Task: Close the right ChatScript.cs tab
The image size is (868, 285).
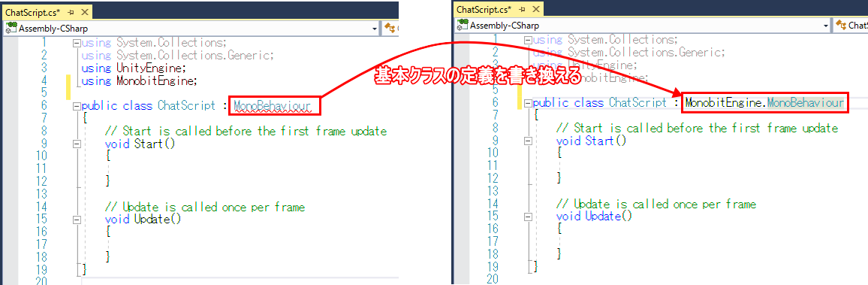Action: [536, 9]
